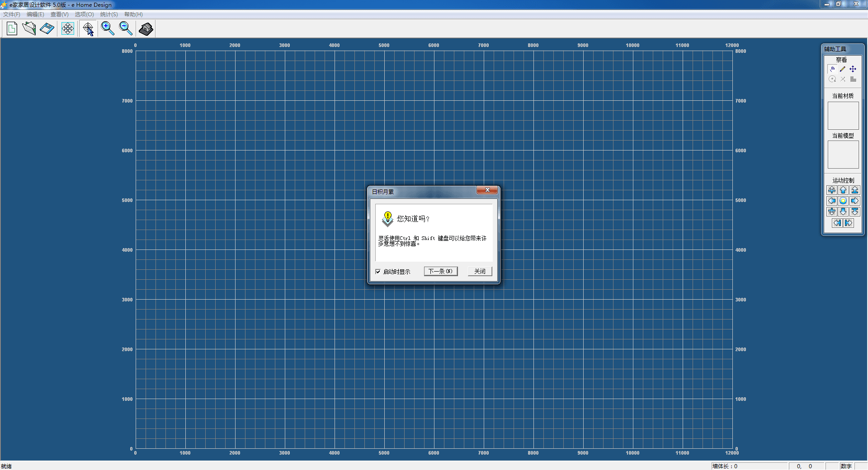Viewport: 868px width, 470px height.
Task: Open the 文件(F) menu
Action: coord(12,14)
